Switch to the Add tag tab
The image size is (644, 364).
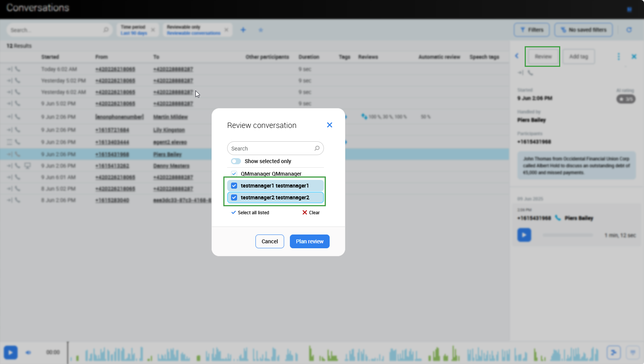click(x=578, y=57)
